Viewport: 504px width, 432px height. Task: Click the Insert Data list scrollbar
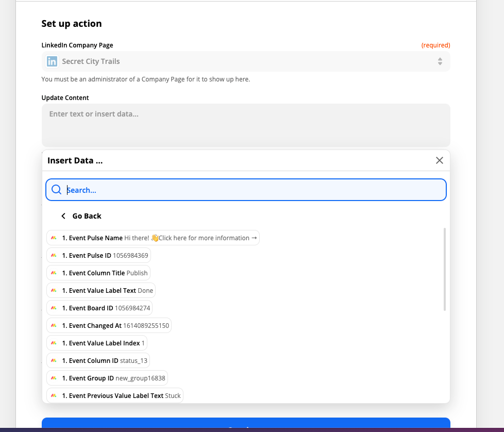[x=445, y=270]
